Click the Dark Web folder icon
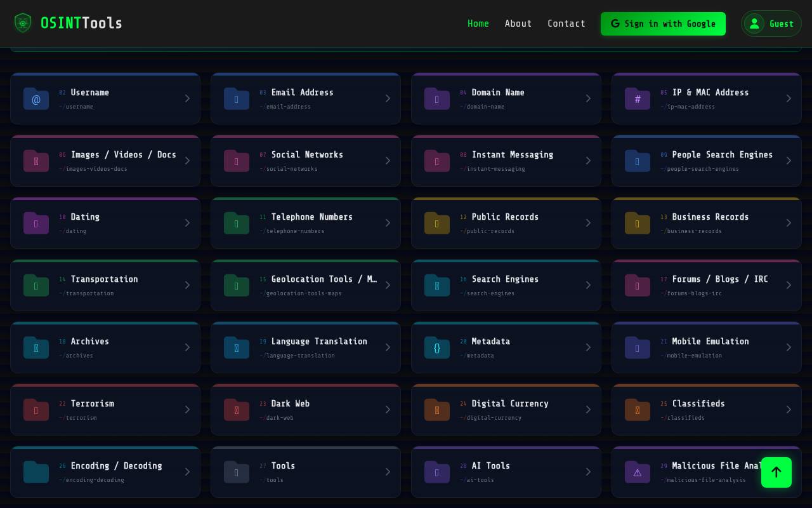 237,410
